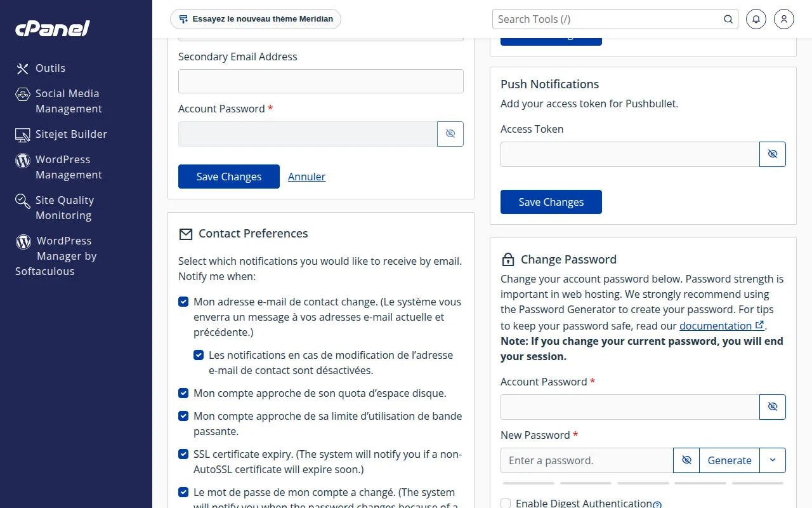Click the cPanel logo
The width and height of the screenshot is (812, 508).
tap(53, 29)
